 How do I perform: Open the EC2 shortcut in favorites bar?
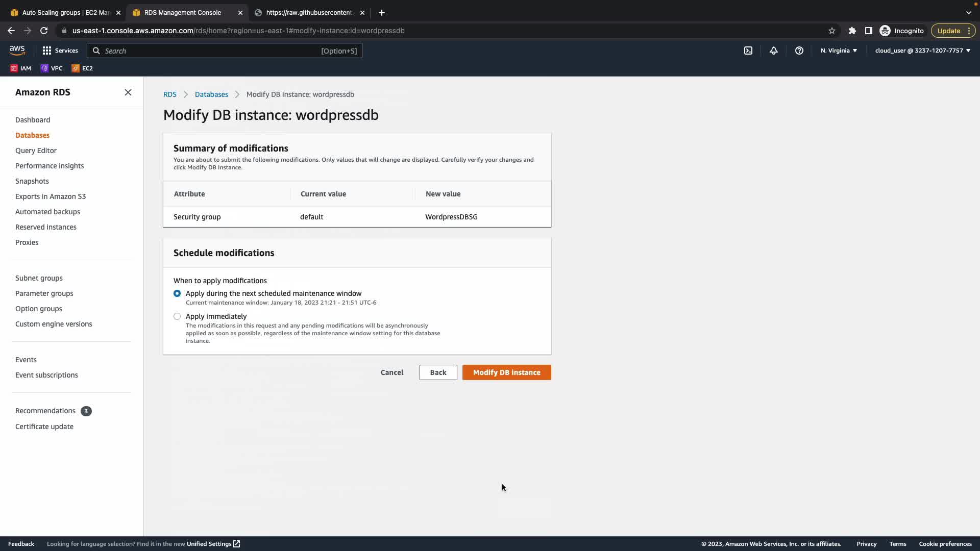pos(82,68)
